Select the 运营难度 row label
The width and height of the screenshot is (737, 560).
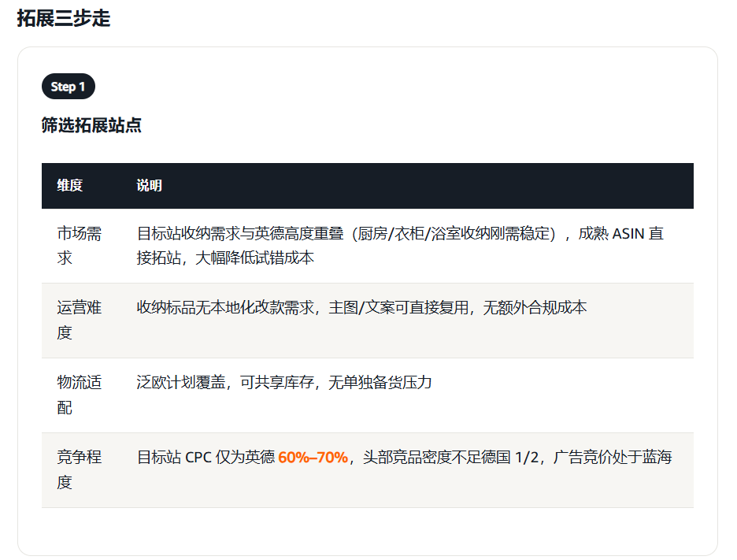click(79, 321)
